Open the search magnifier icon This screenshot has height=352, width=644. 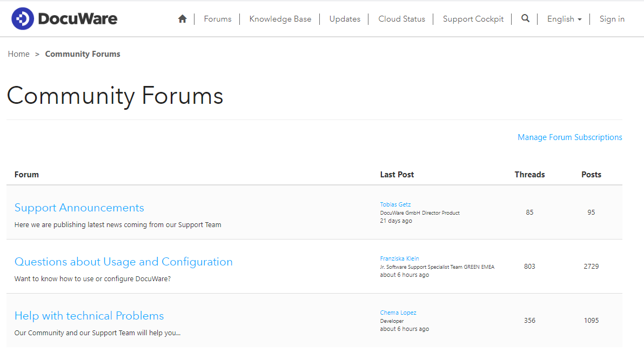pos(525,18)
